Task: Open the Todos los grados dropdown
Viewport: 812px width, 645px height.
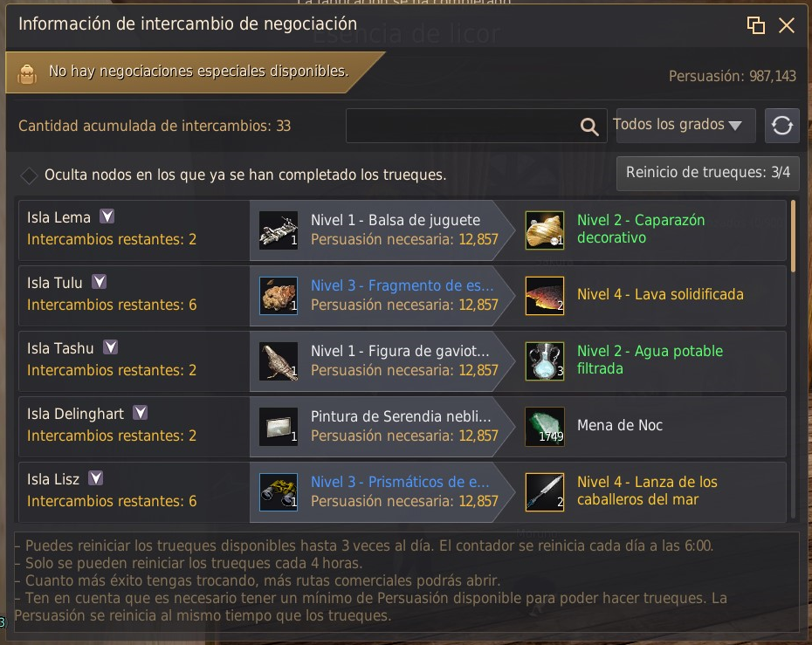Action: click(685, 126)
